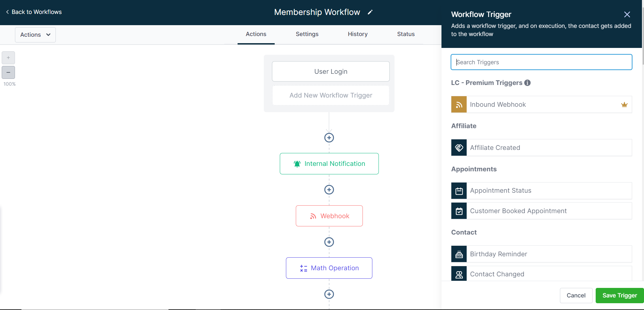Click the info icon beside Premium Triggers

[x=527, y=83]
